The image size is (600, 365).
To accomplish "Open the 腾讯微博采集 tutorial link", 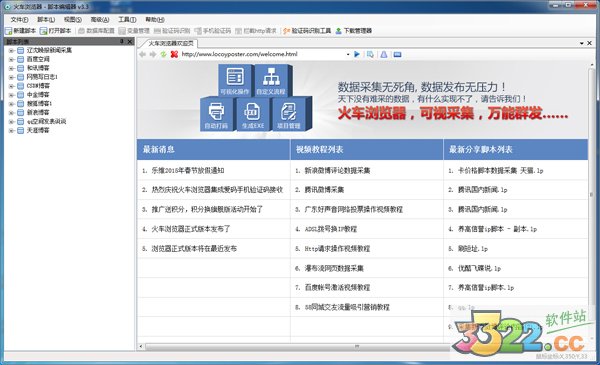I will pyautogui.click(x=324, y=190).
